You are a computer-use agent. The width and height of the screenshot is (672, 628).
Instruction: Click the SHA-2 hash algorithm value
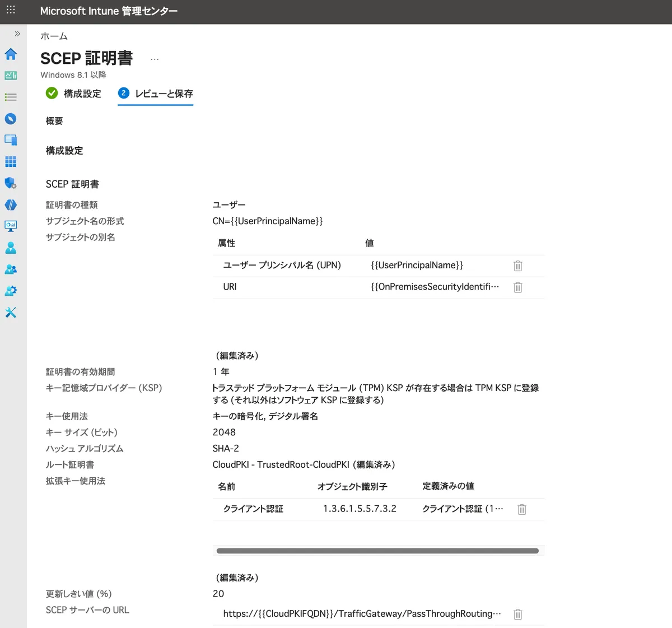tap(226, 448)
